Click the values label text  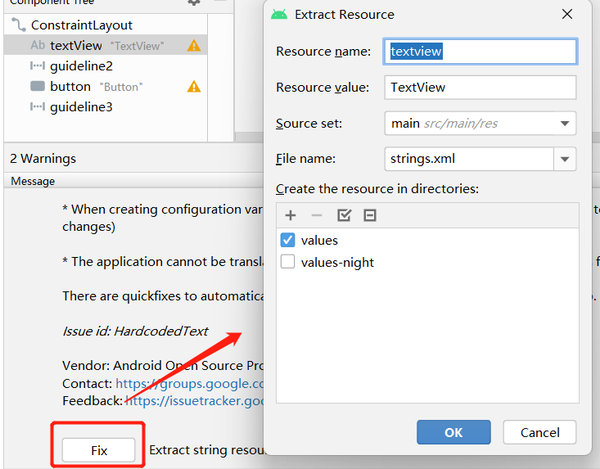[319, 240]
